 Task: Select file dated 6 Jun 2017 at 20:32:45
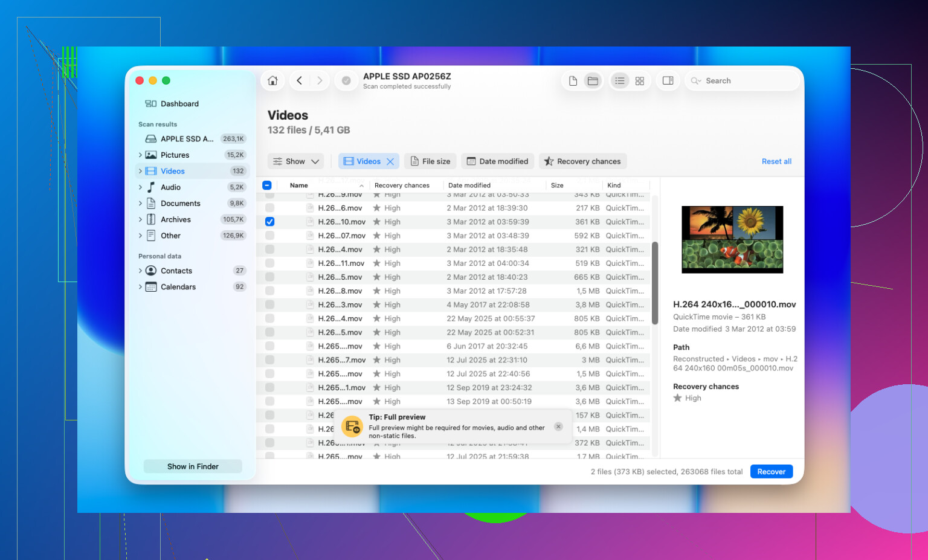pos(453,346)
